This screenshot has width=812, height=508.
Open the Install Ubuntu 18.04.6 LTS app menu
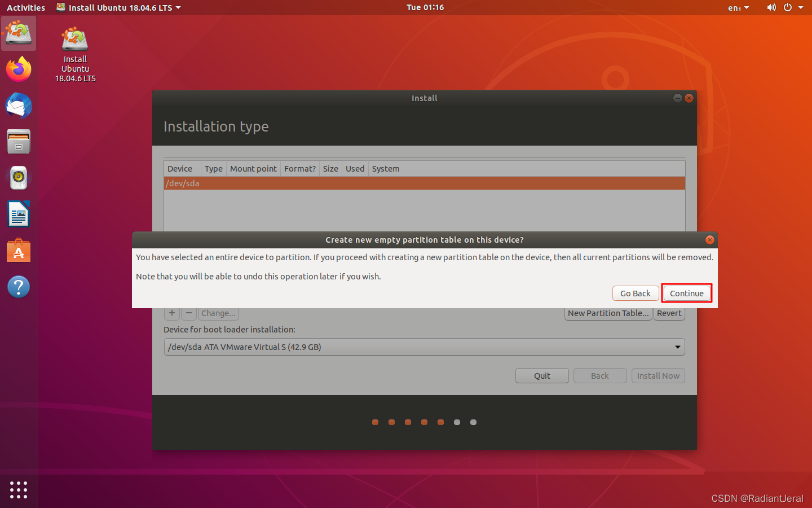(x=119, y=8)
